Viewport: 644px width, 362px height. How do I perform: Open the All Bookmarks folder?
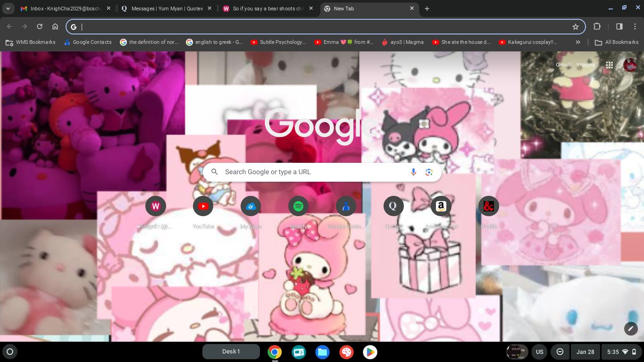(617, 42)
